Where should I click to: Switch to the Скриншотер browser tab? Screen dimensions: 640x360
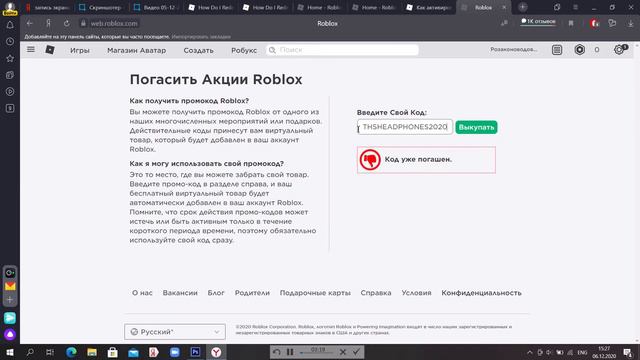tap(101, 7)
